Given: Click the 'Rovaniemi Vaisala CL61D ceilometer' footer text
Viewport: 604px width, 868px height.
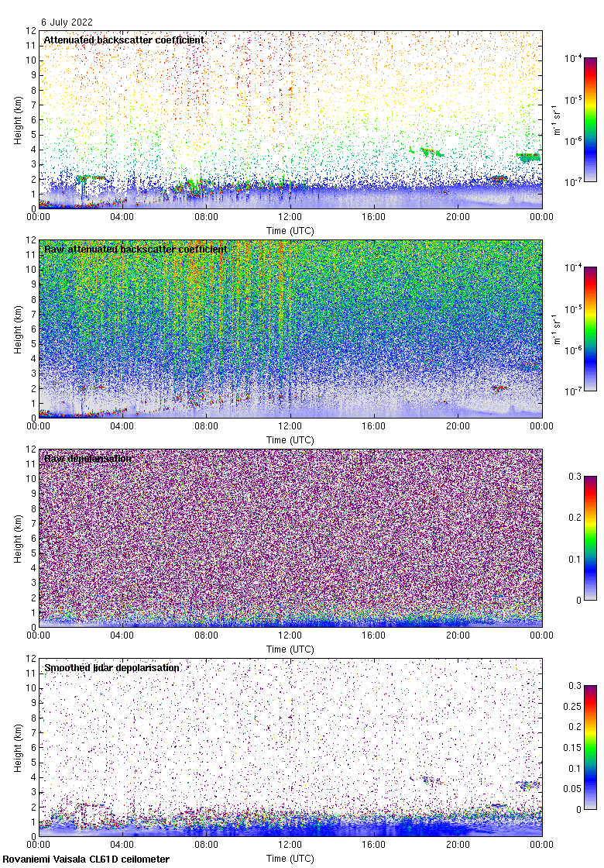Looking at the screenshot, I should (x=86, y=859).
